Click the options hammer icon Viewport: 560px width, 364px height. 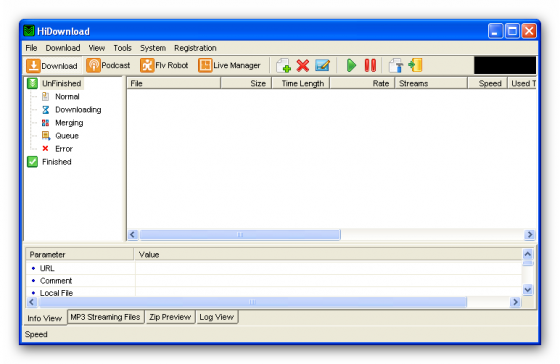point(396,66)
